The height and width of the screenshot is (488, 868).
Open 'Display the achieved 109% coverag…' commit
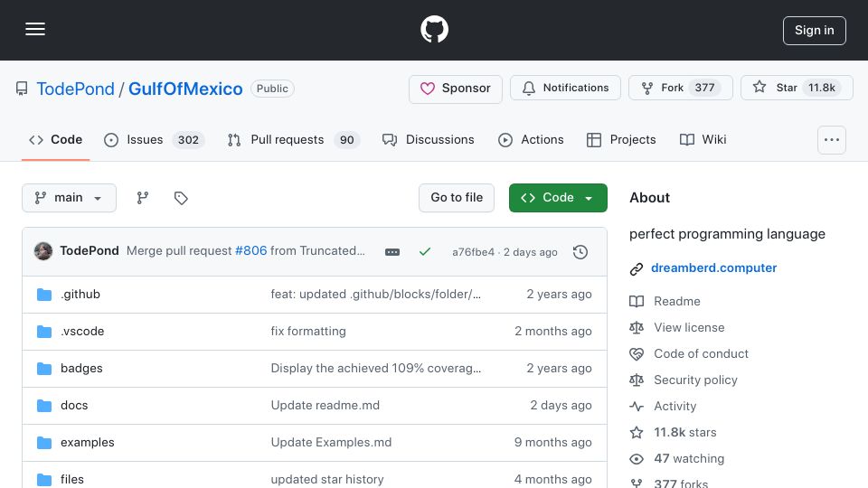tap(376, 369)
